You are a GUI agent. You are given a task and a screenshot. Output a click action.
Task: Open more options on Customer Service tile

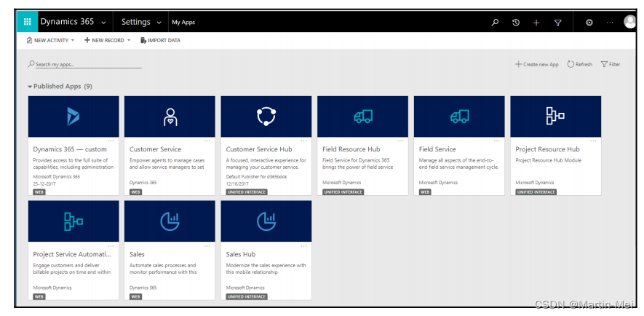coord(207,141)
